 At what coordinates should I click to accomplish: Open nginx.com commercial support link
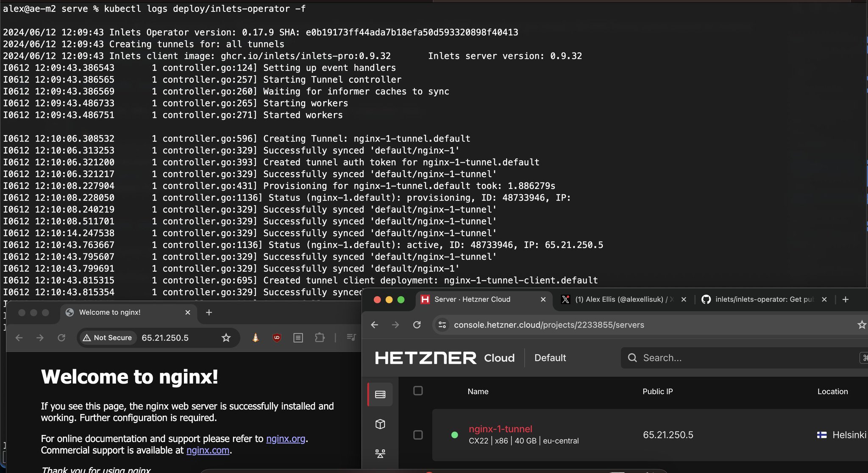pos(208,450)
